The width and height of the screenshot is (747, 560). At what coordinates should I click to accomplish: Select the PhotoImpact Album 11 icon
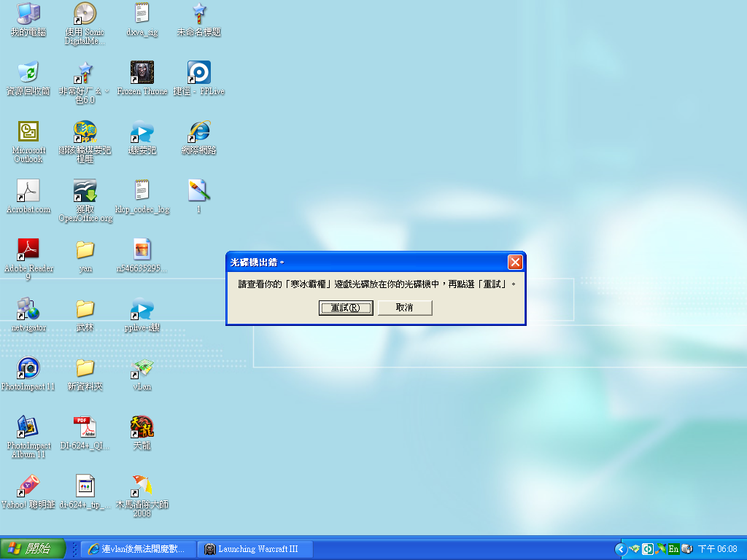tap(28, 427)
